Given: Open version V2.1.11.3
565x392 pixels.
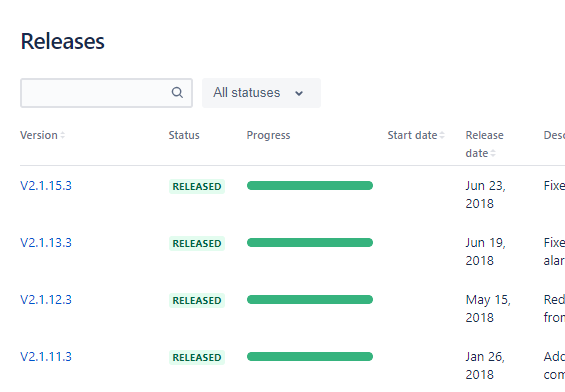Looking at the screenshot, I should [46, 357].
